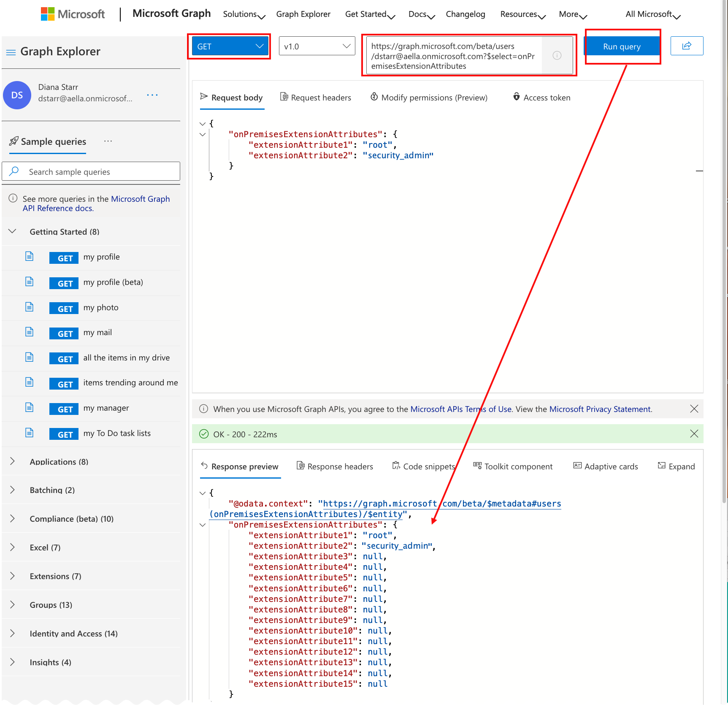Close the Terms of Use notice banner
Image resolution: width=728 pixels, height=715 pixels.
click(x=694, y=409)
